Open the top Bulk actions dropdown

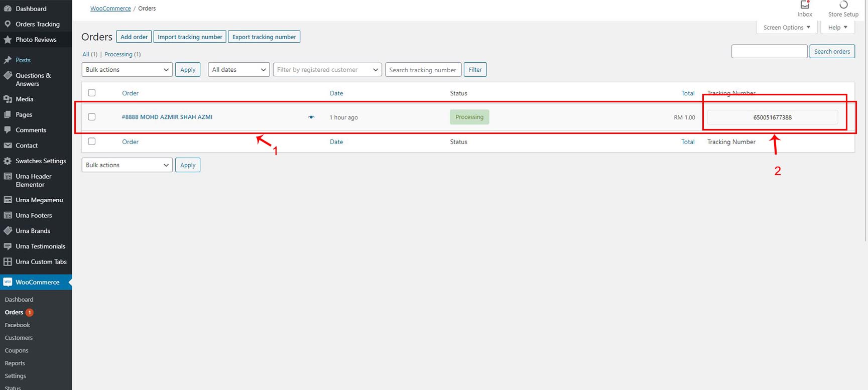(x=127, y=70)
